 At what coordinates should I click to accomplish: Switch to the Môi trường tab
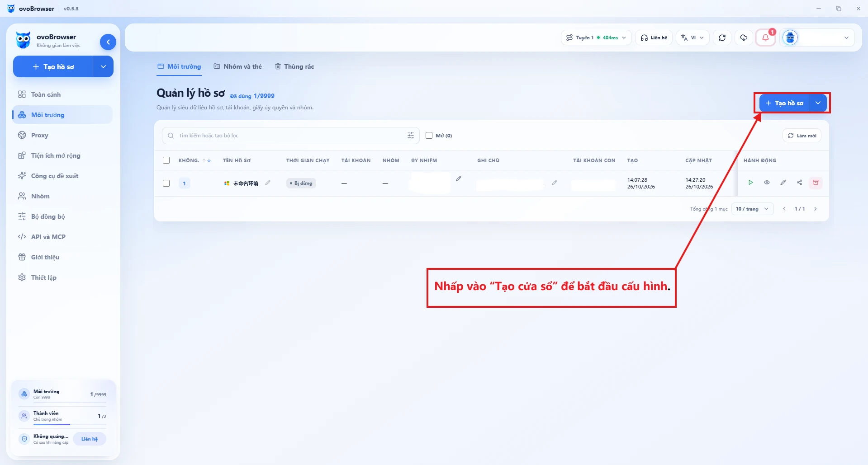[179, 66]
